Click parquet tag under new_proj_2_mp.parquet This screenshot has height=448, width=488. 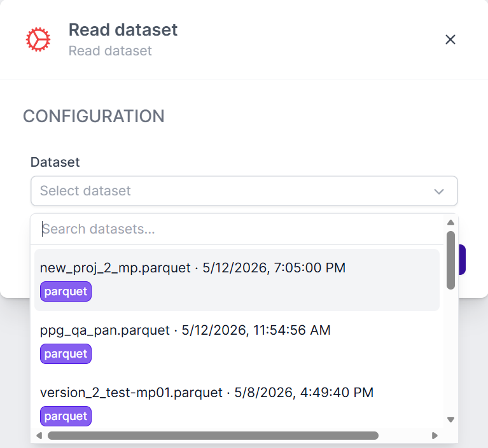click(x=66, y=291)
